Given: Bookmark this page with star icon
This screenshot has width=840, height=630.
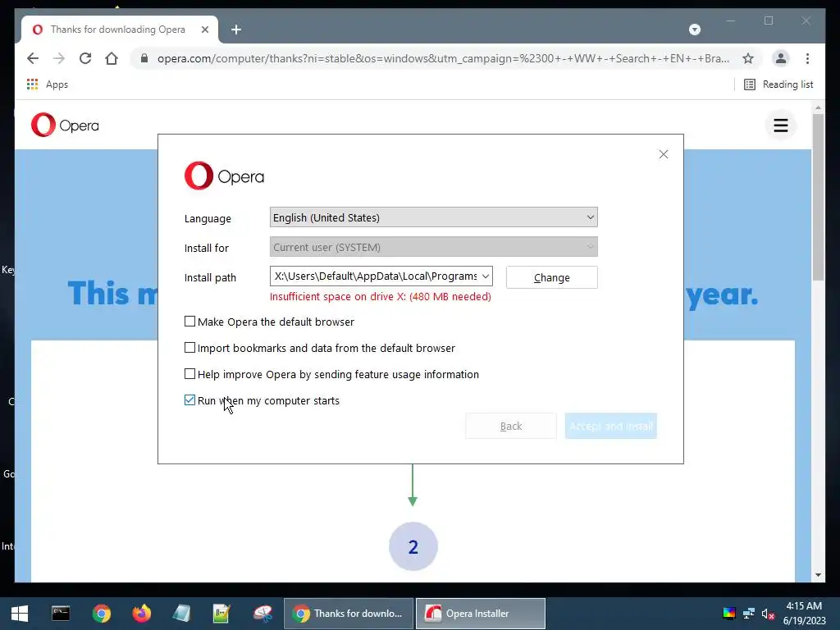Looking at the screenshot, I should click(x=748, y=58).
